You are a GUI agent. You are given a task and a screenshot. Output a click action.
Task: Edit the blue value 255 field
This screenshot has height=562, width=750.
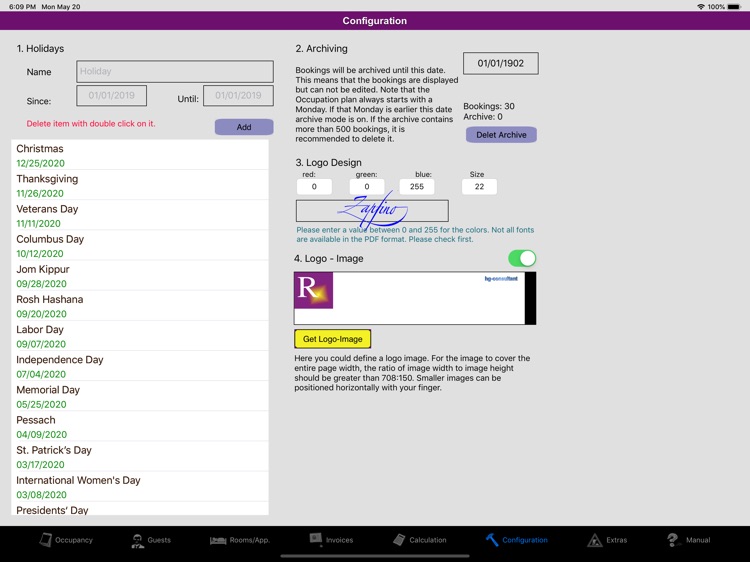[x=417, y=187]
